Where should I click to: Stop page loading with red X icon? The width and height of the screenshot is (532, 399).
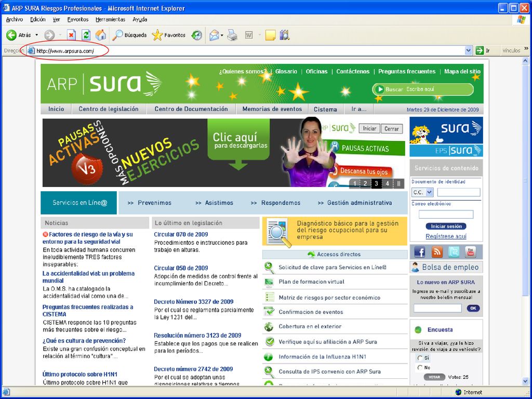(x=71, y=35)
